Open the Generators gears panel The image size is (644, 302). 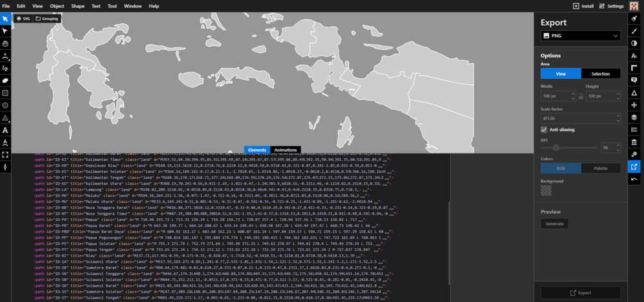(x=634, y=154)
